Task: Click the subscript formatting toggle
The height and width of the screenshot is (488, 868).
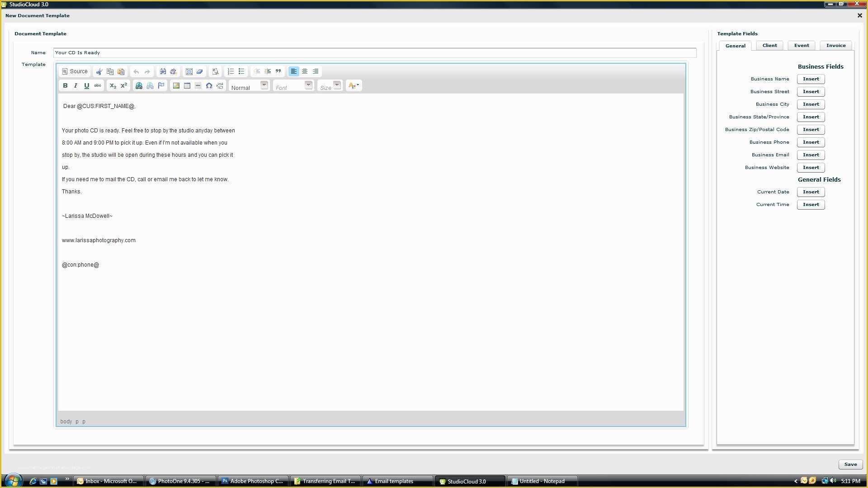Action: (x=113, y=85)
